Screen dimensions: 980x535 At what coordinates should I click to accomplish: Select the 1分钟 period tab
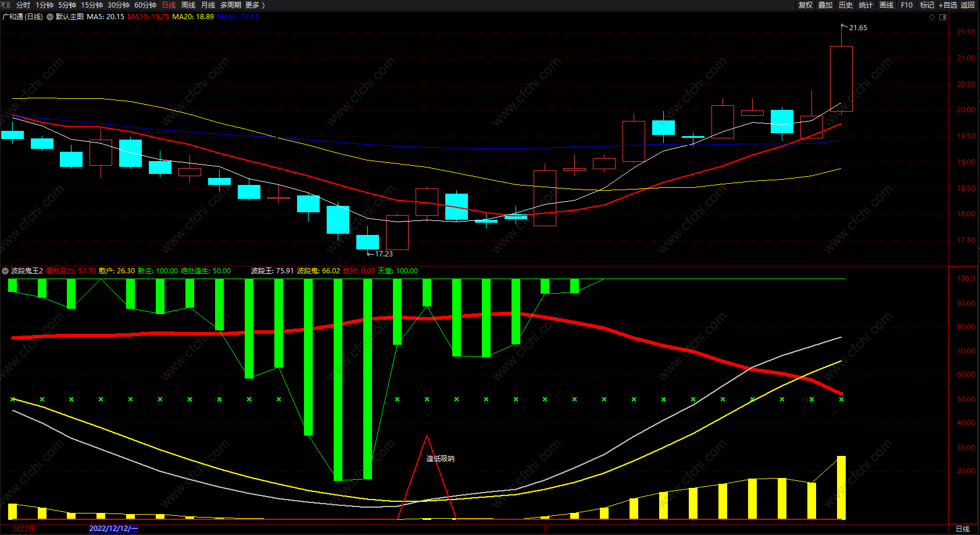(44, 5)
